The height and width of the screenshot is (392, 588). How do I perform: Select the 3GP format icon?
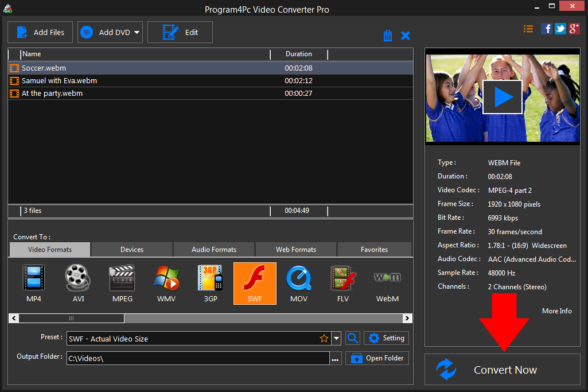(x=210, y=283)
